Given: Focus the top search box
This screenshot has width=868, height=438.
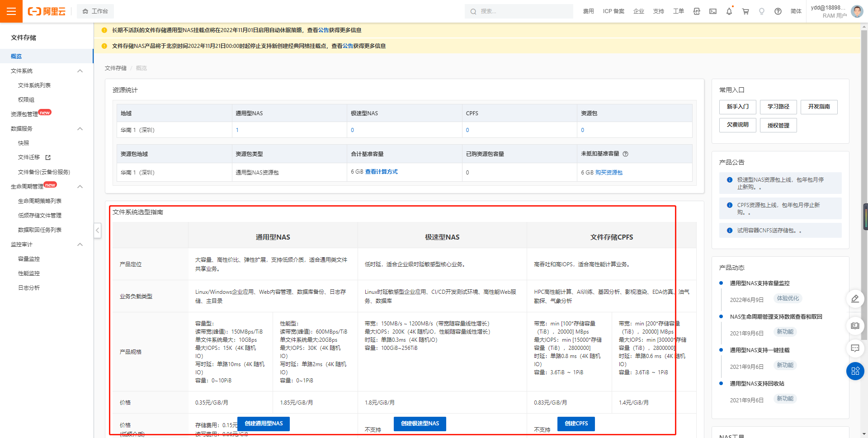Looking at the screenshot, I should point(519,11).
